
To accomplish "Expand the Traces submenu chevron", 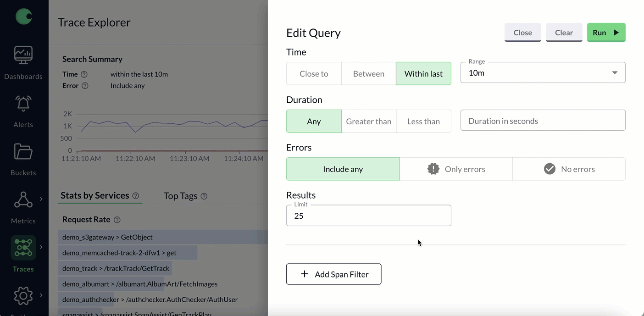I will click(x=41, y=247).
